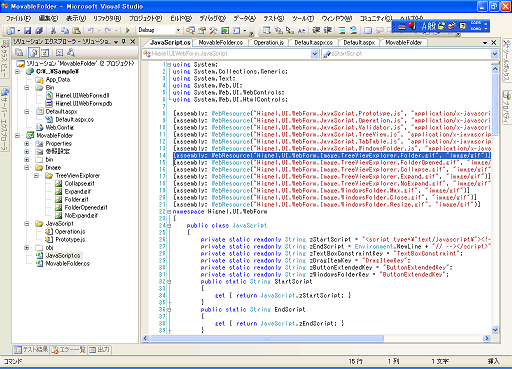Switch to Default.aspx.cs editor tab
This screenshot has height=369, width=512.
click(x=314, y=43)
